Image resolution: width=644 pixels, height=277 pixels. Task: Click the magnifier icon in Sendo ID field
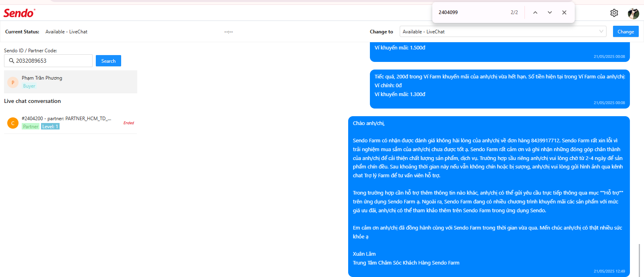pos(11,61)
